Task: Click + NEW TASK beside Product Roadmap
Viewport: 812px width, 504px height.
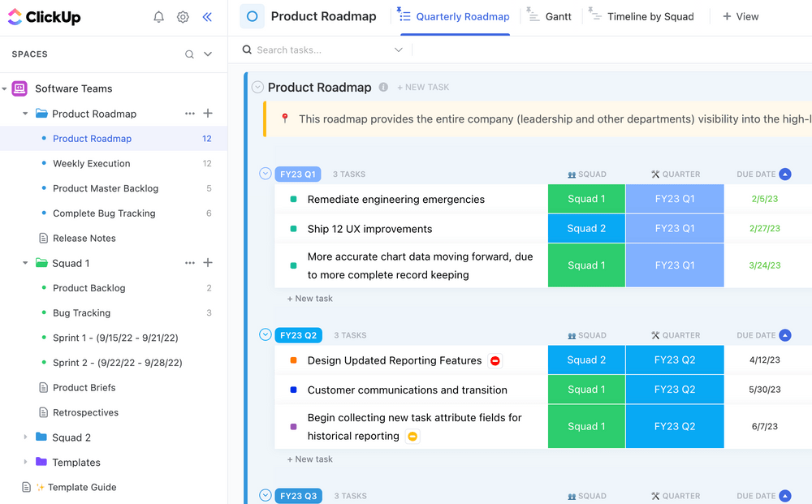Action: pos(423,88)
